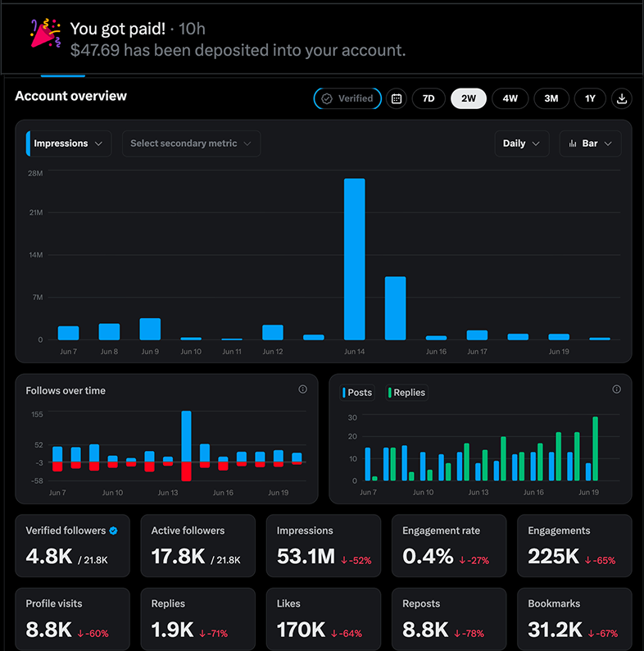This screenshot has height=651, width=644.
Task: Open the calendar date range picker
Action: tap(397, 98)
